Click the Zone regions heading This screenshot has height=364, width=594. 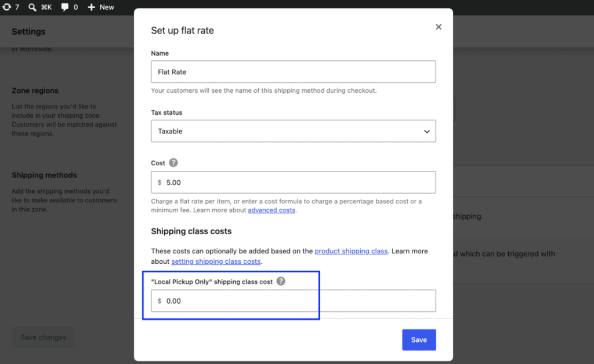(35, 91)
